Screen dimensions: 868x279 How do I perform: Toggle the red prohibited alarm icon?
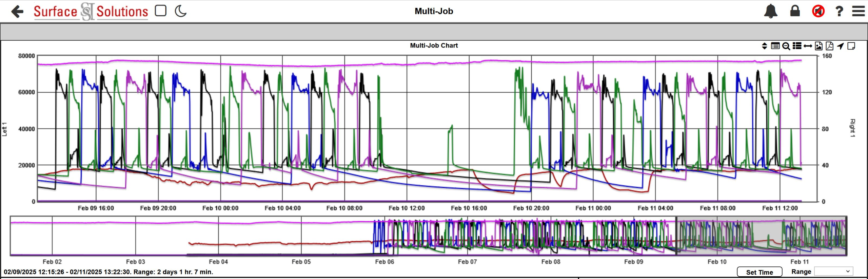point(818,11)
